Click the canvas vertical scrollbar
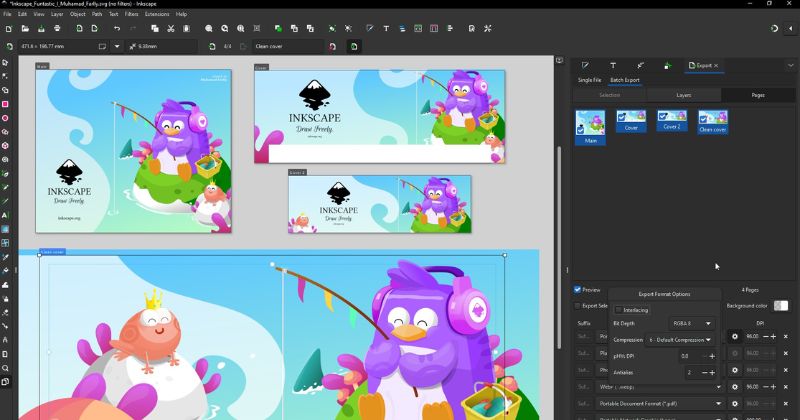 click(559, 248)
